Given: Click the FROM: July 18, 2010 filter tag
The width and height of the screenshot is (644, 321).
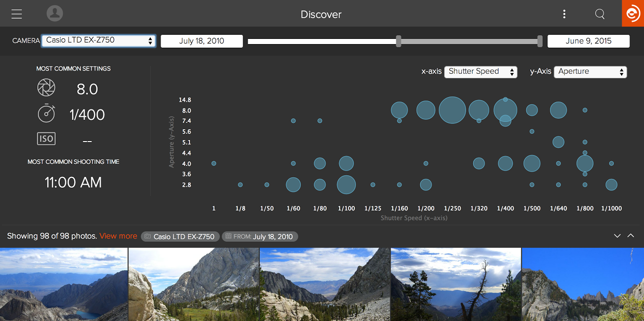Looking at the screenshot, I should point(260,236).
